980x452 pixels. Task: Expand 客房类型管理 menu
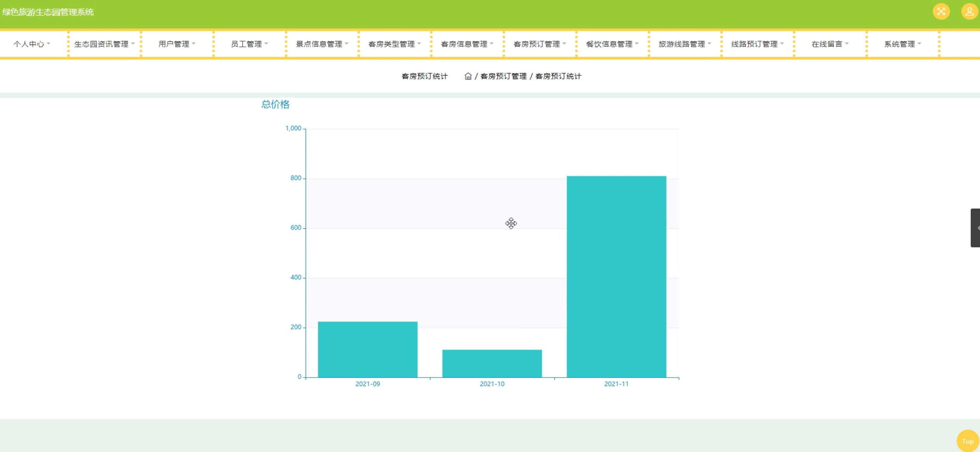tap(394, 44)
